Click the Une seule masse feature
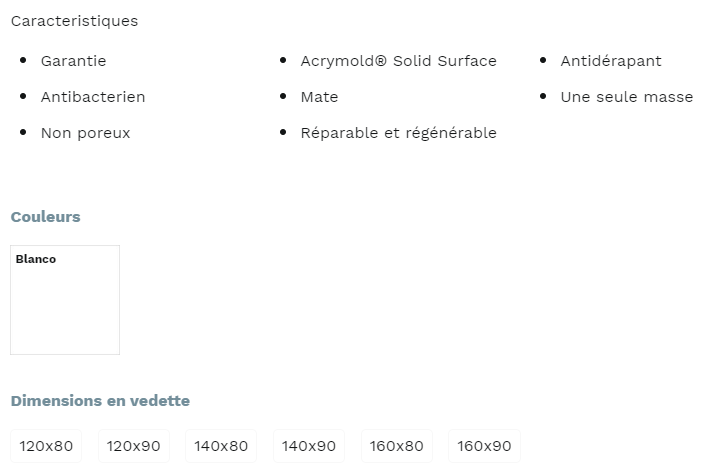 click(x=627, y=97)
